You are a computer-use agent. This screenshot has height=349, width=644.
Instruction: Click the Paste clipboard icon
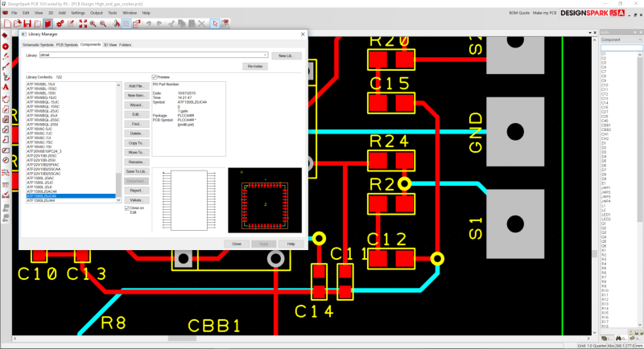coord(192,24)
